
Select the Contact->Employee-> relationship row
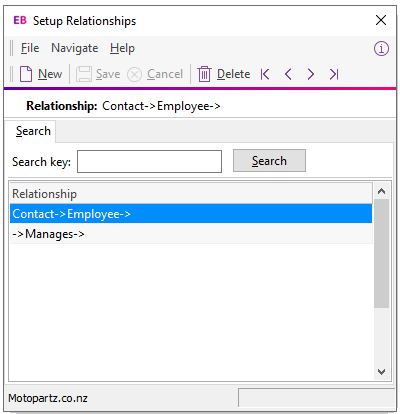pyautogui.click(x=191, y=214)
